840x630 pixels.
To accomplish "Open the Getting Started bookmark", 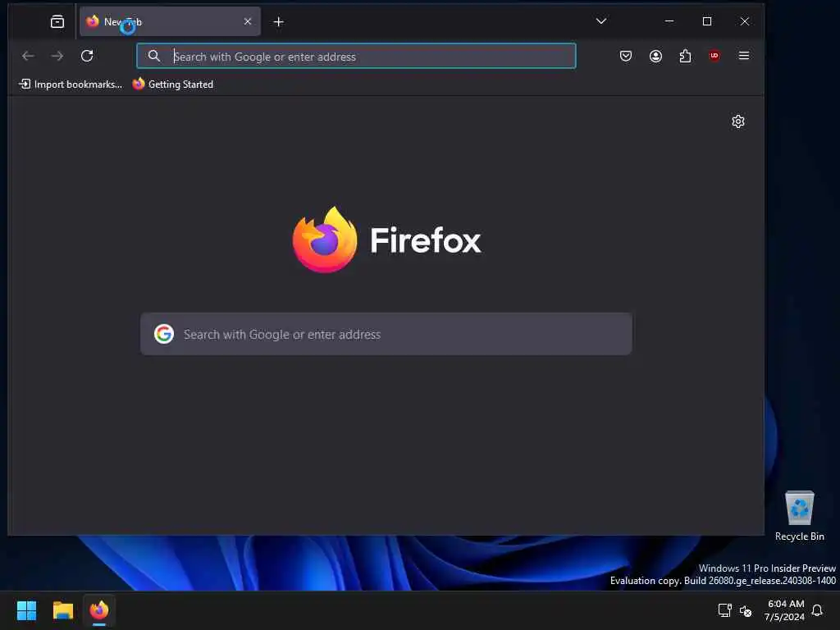I will click(172, 84).
